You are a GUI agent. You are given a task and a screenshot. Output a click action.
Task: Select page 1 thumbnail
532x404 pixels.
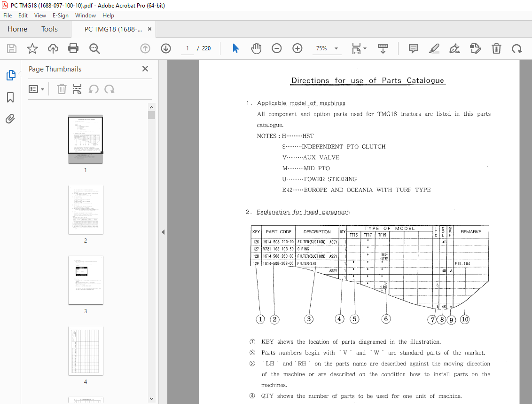tap(86, 139)
